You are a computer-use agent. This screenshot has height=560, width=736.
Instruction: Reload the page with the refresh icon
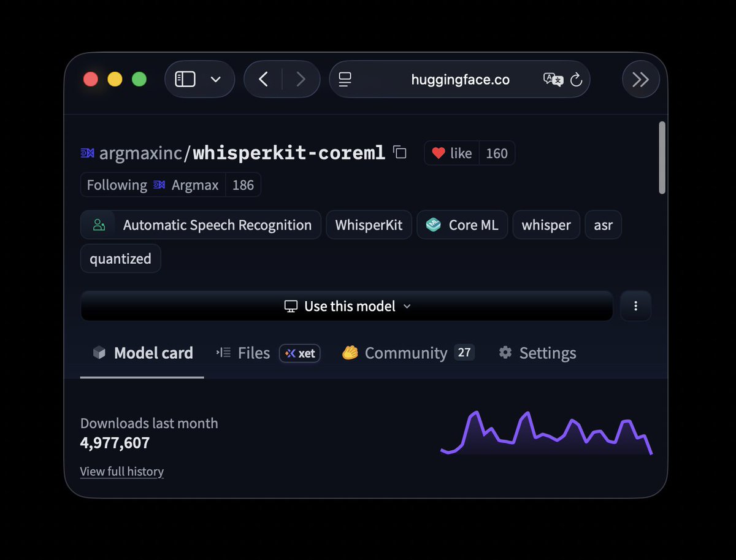[576, 79]
